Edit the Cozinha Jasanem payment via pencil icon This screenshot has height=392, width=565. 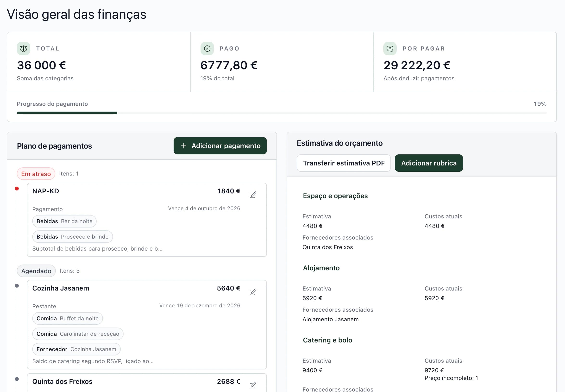coord(253,292)
